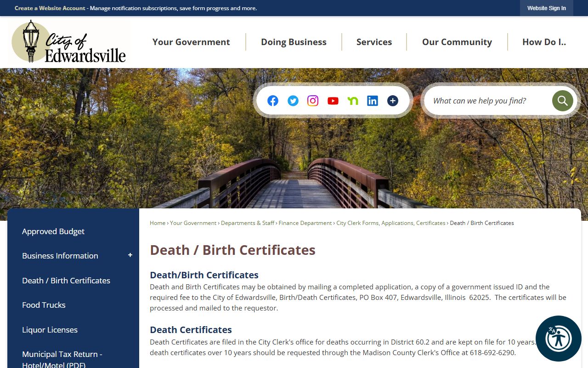The height and width of the screenshot is (368, 588).
Task: Open How Do I menu
Action: (544, 42)
